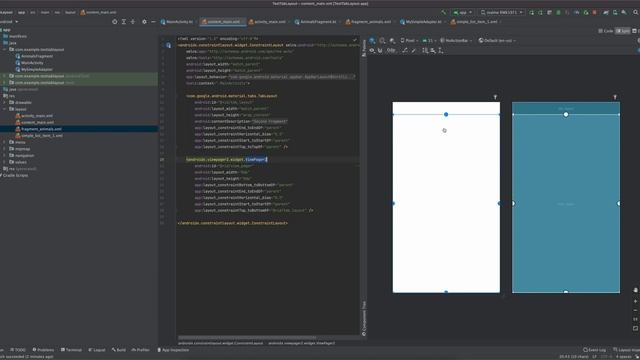The height and width of the screenshot is (360, 640).
Task: Open default margins 0dp dropdown
Action: [x=391, y=50]
